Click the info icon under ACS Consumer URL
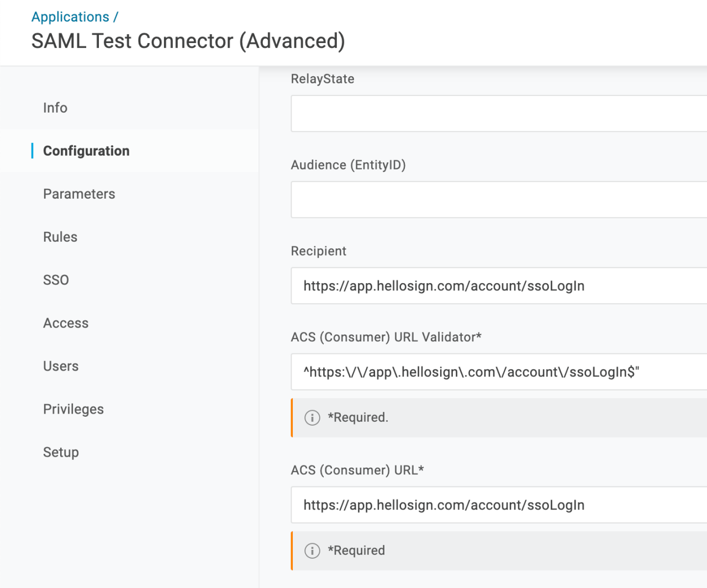 [x=312, y=550]
